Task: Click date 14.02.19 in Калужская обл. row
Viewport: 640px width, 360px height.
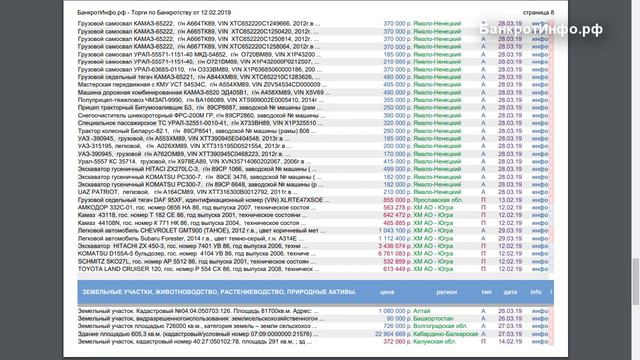Action: [510, 342]
